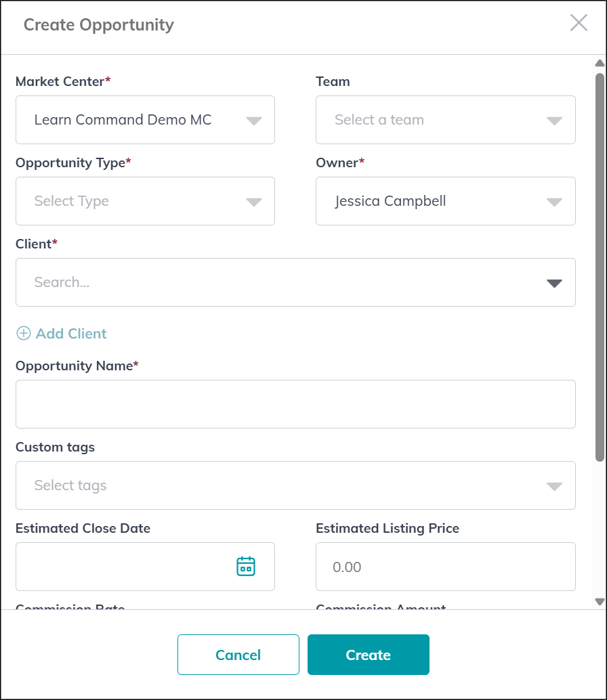The height and width of the screenshot is (700, 607).
Task: Click the Add Client link
Action: [71, 333]
